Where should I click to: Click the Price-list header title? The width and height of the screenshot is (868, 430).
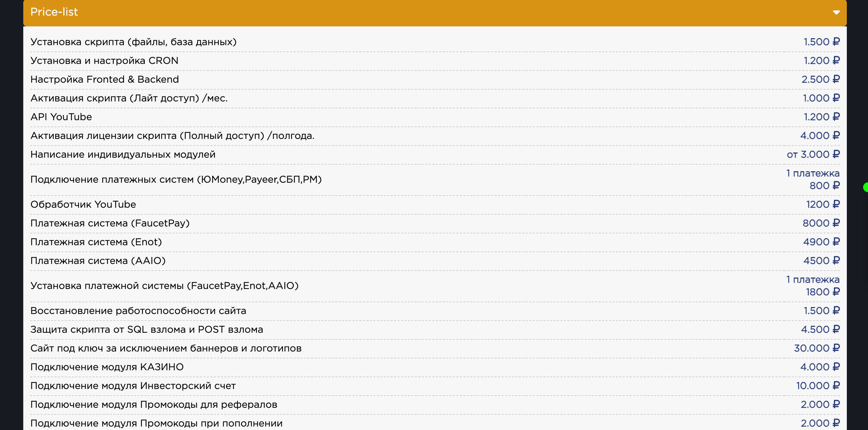(54, 12)
